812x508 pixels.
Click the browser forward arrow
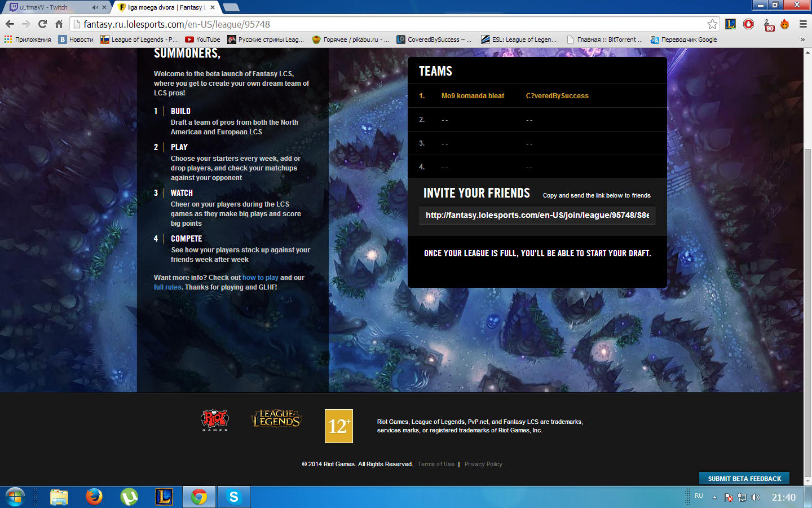26,24
